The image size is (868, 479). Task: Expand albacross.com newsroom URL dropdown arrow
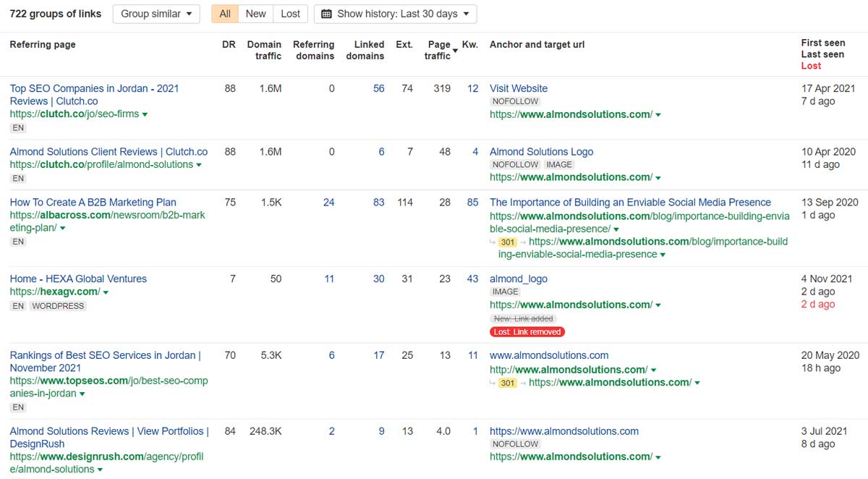[x=63, y=229]
